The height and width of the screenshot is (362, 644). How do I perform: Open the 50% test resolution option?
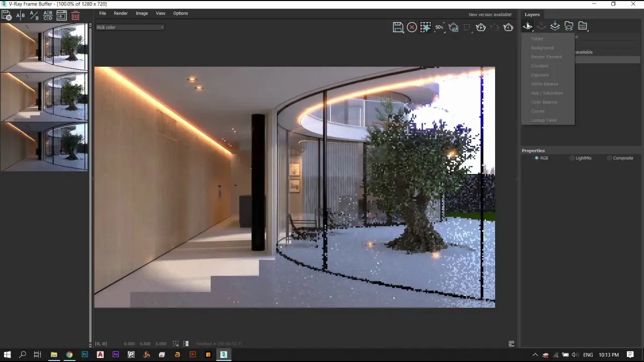(439, 27)
